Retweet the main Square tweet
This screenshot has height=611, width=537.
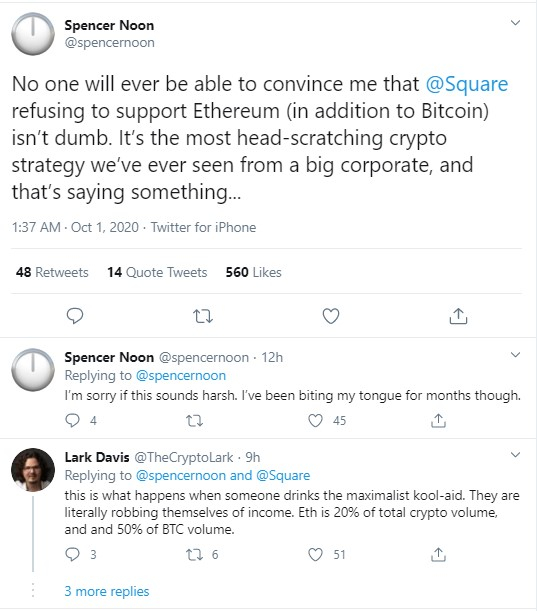[203, 316]
